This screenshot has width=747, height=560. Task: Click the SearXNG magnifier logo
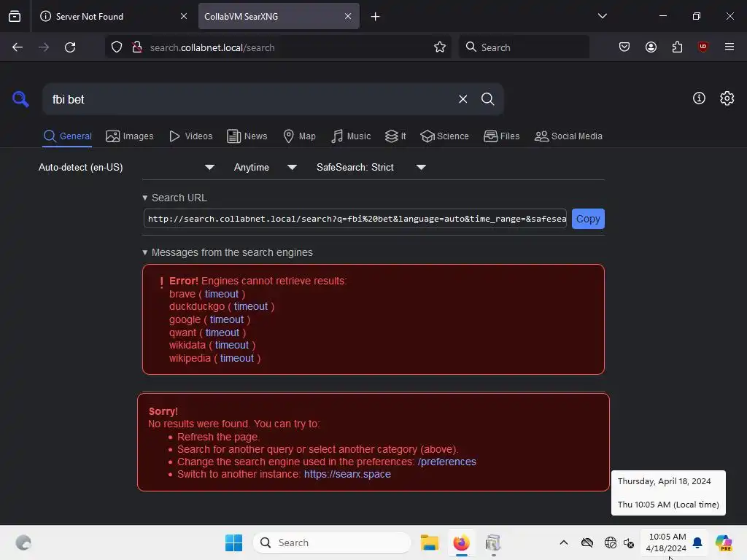[x=20, y=99]
